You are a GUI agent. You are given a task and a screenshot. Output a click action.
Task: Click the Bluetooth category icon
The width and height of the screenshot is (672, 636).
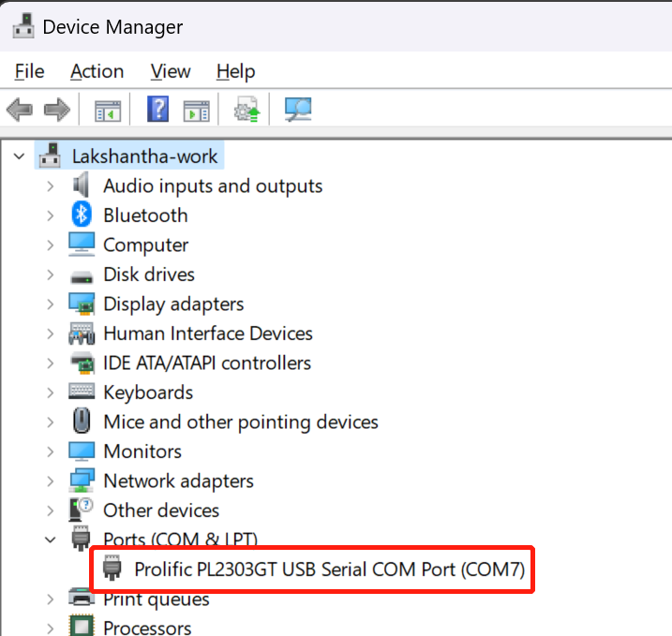pos(82,214)
